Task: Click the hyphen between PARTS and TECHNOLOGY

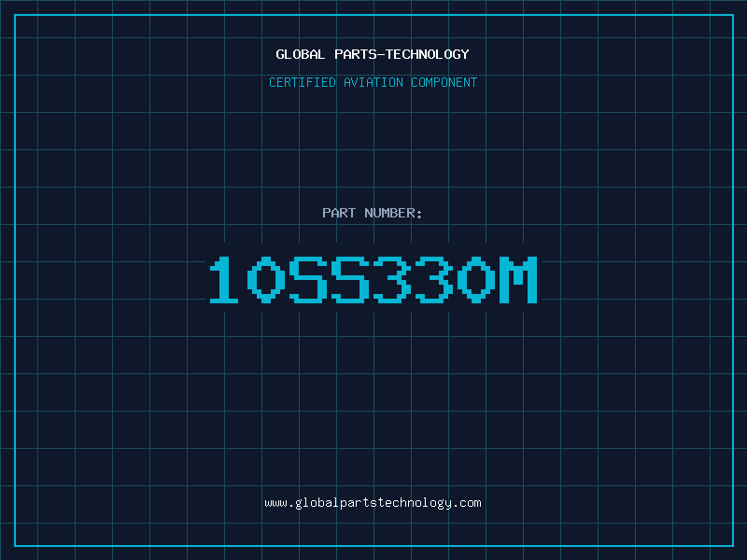Action: [381, 54]
